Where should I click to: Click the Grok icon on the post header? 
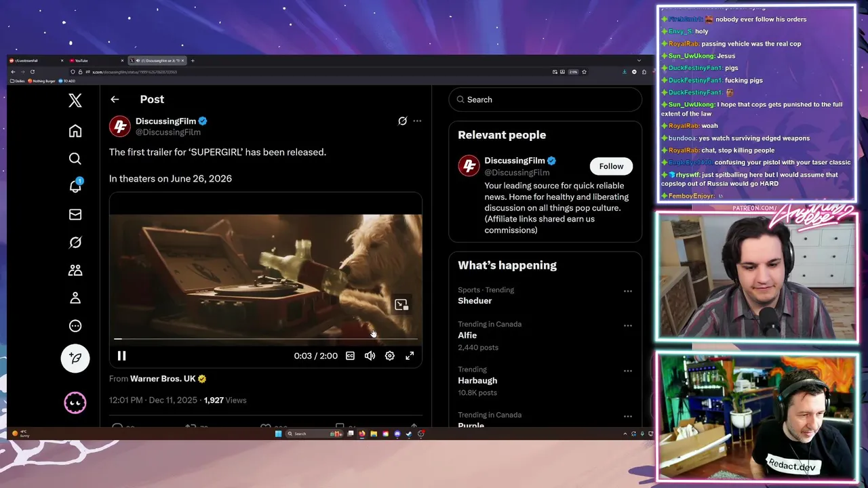402,121
